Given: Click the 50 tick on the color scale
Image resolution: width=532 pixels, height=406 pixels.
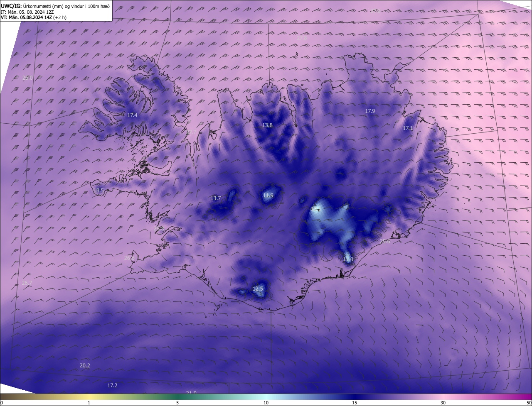Looking at the screenshot, I should point(529,403).
